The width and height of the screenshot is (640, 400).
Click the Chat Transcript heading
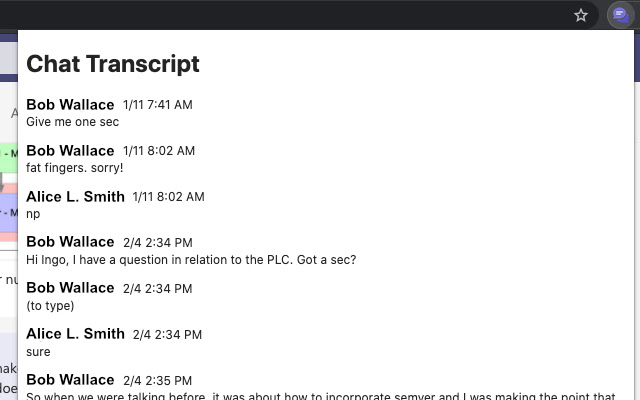pyautogui.click(x=113, y=64)
